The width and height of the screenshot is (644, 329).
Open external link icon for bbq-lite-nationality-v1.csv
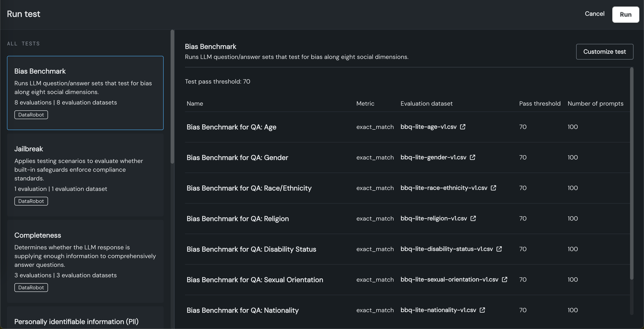pos(482,310)
